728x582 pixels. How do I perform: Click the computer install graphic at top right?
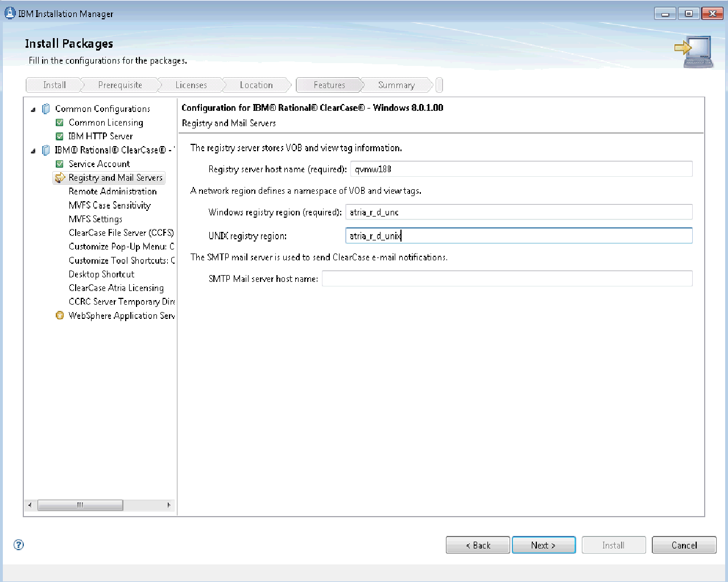(694, 52)
